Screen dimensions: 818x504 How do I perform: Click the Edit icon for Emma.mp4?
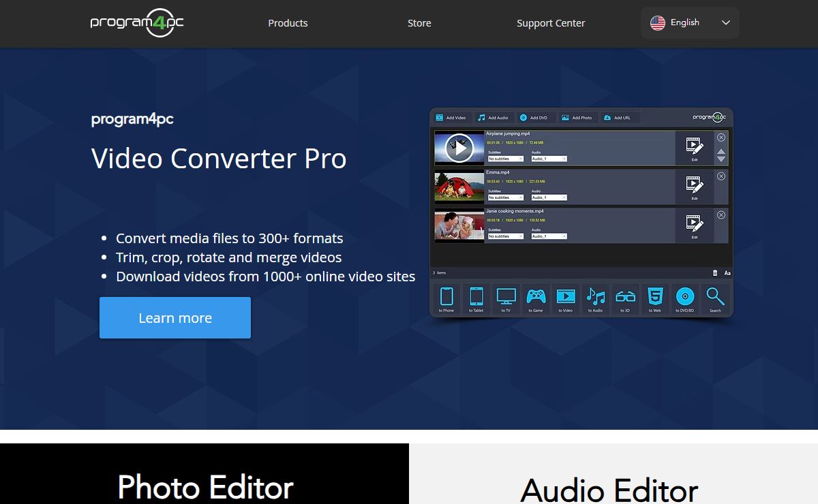694,186
